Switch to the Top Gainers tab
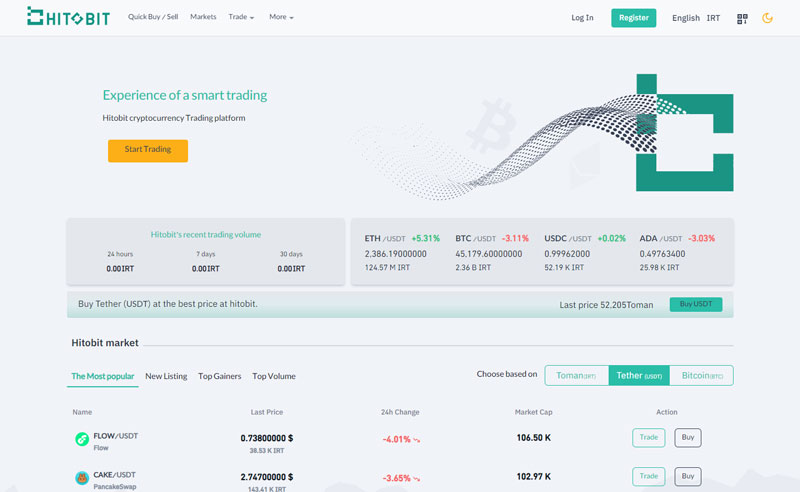Screen dimensions: 800x492 (219, 376)
